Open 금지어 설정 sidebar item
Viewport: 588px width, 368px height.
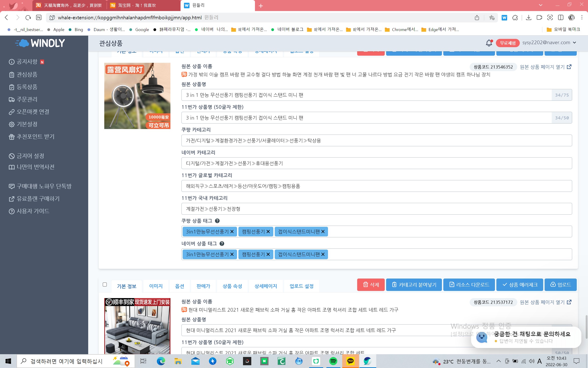pyautogui.click(x=26, y=156)
